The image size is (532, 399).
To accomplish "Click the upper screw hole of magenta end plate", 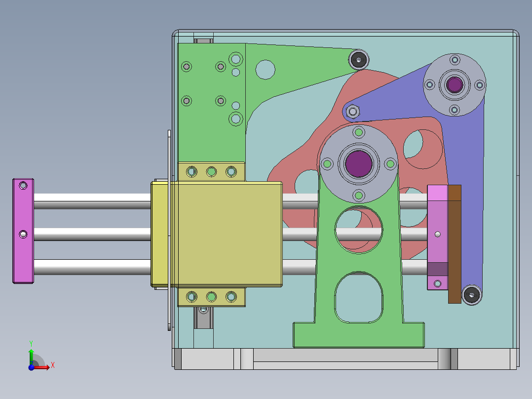I will click(23, 185).
